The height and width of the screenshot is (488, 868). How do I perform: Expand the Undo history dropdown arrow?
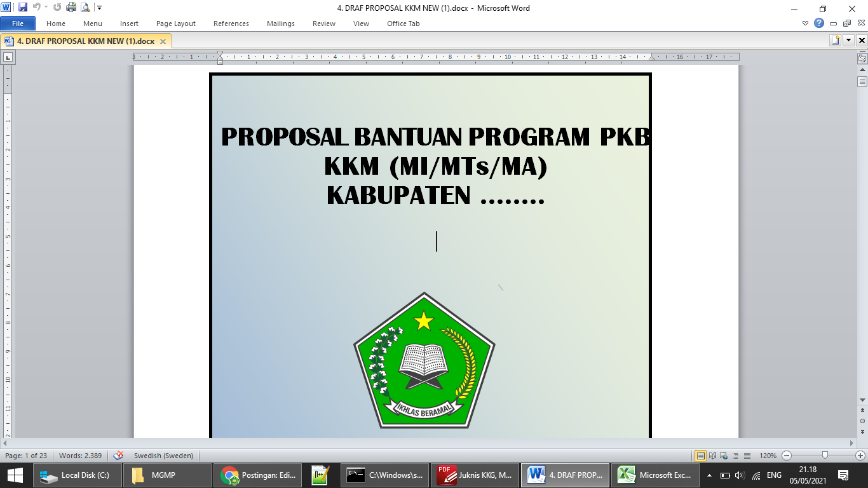click(x=46, y=8)
